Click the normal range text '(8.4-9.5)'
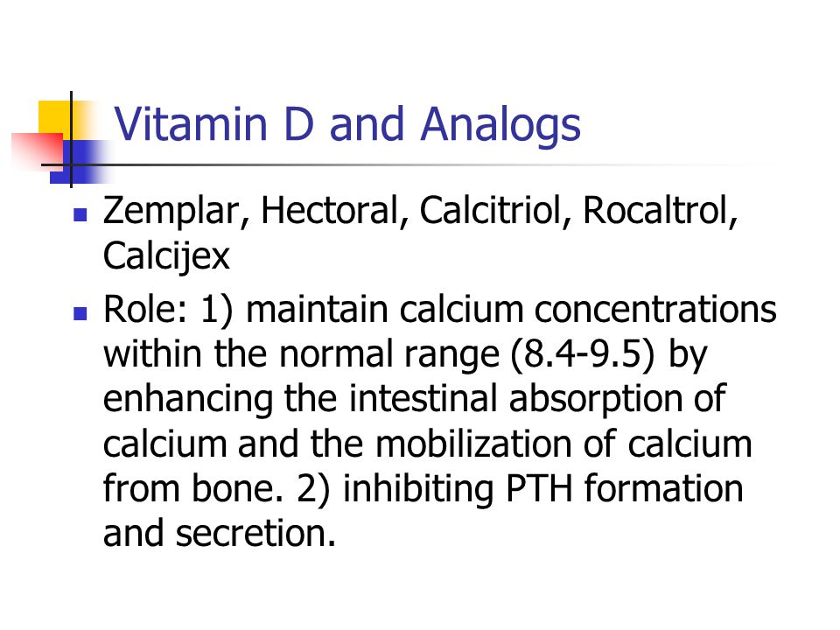Image resolution: width=840 pixels, height=630 pixels. (583, 355)
